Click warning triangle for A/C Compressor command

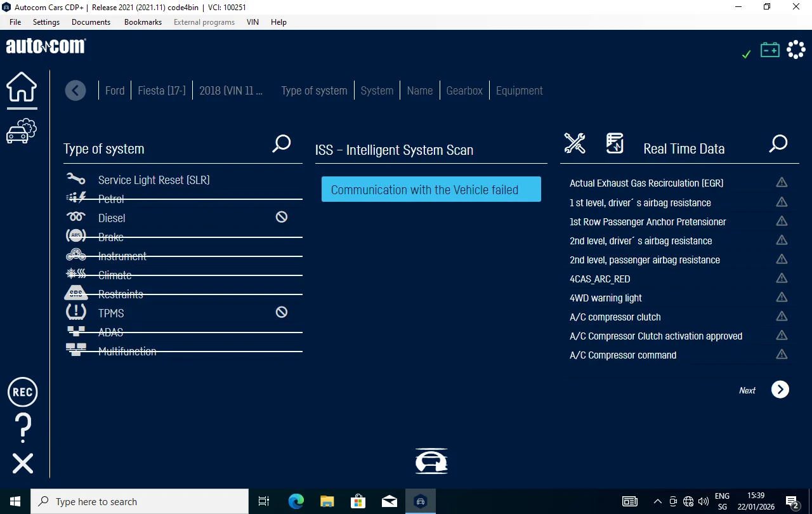(782, 354)
